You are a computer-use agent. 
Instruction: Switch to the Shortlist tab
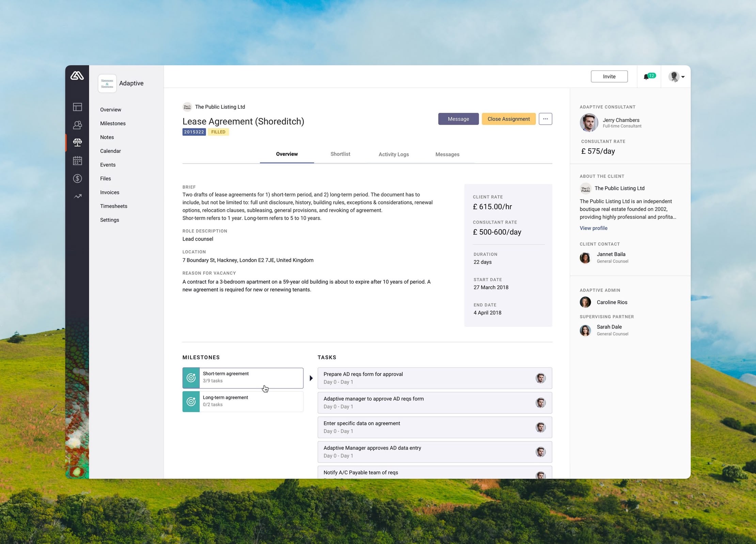[x=340, y=154]
